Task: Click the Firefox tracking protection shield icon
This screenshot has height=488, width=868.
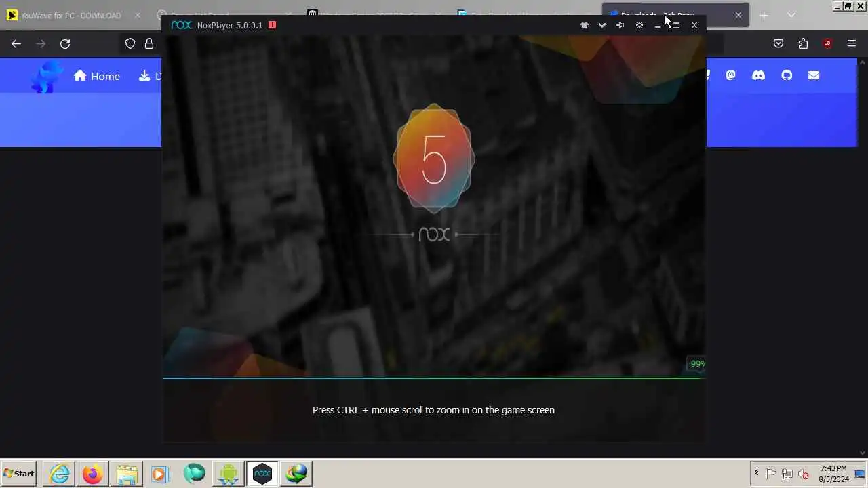Action: click(x=130, y=43)
